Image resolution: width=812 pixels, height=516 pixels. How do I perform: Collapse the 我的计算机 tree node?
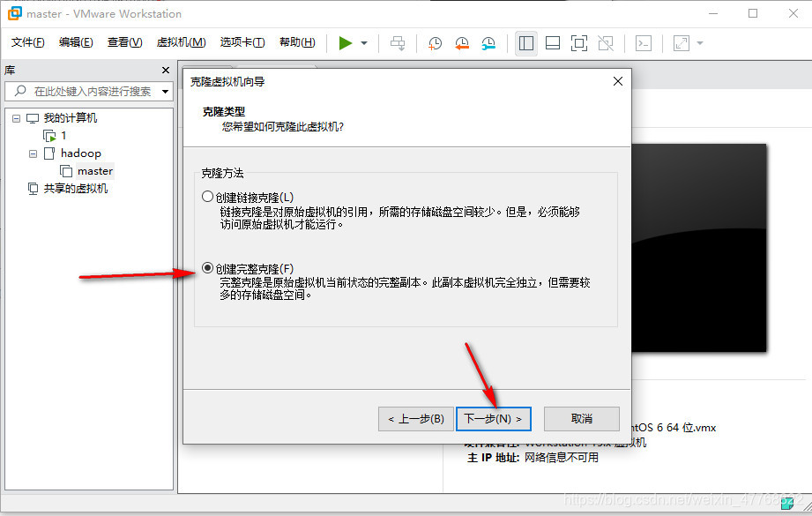pos(16,118)
